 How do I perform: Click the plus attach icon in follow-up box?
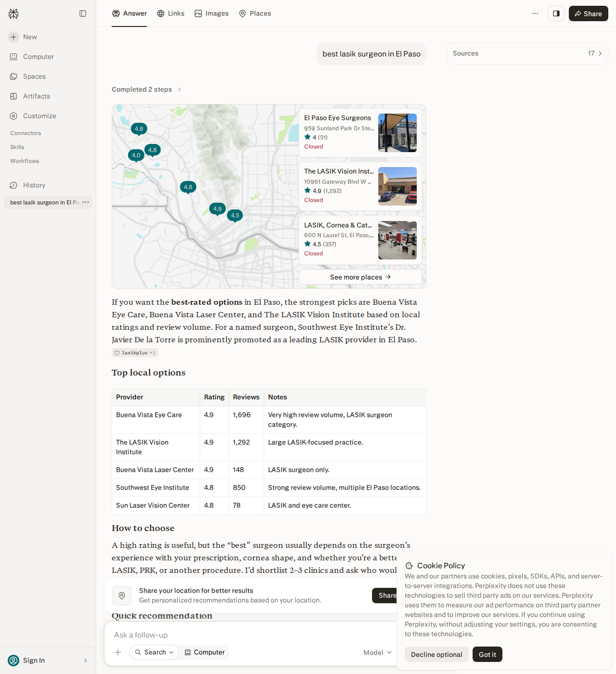click(118, 652)
